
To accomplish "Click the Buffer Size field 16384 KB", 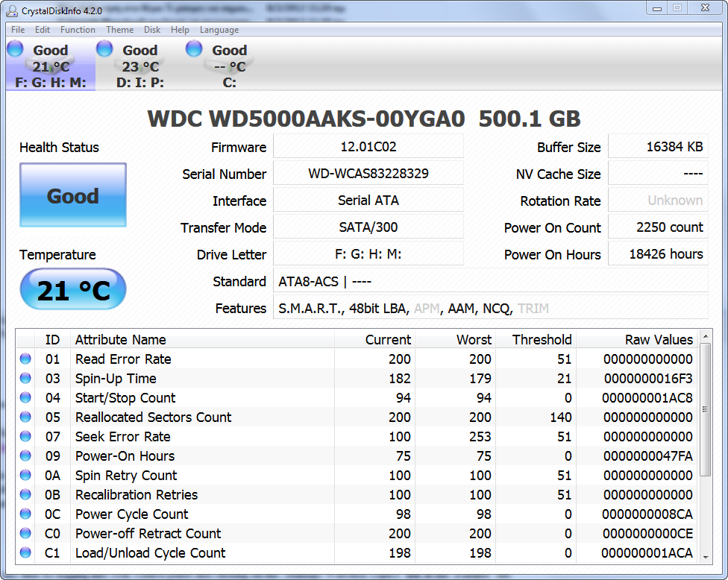I will (659, 147).
